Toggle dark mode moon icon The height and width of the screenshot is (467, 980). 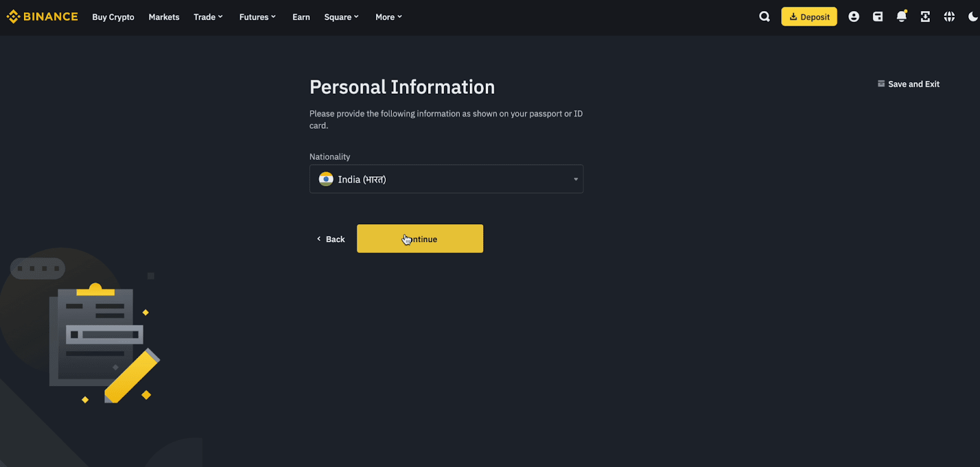973,17
